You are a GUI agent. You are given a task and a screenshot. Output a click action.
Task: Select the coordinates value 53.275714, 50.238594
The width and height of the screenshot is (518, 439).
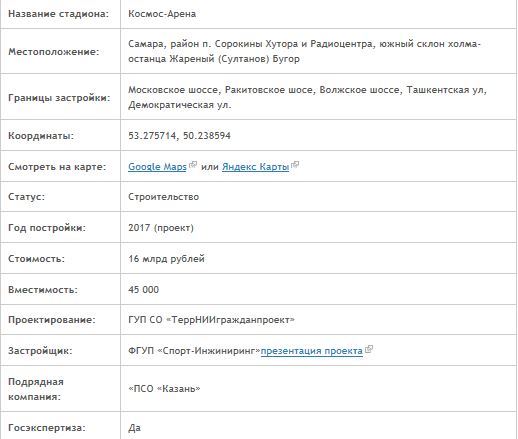tap(179, 136)
